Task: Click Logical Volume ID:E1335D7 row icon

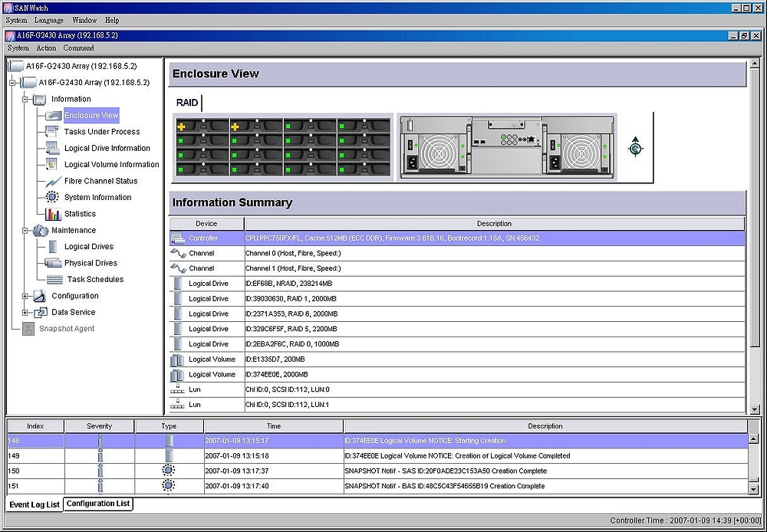Action: tap(176, 360)
